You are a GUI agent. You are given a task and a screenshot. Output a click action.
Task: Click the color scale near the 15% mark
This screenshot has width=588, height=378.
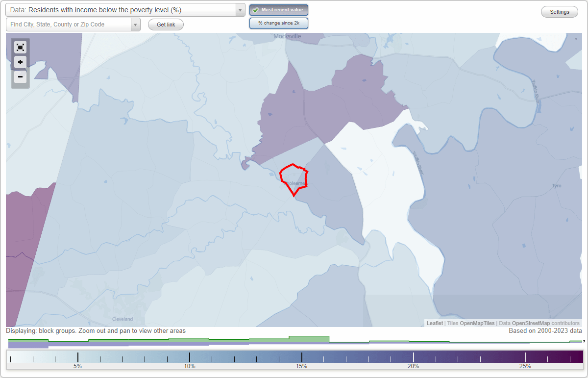[x=303, y=356]
